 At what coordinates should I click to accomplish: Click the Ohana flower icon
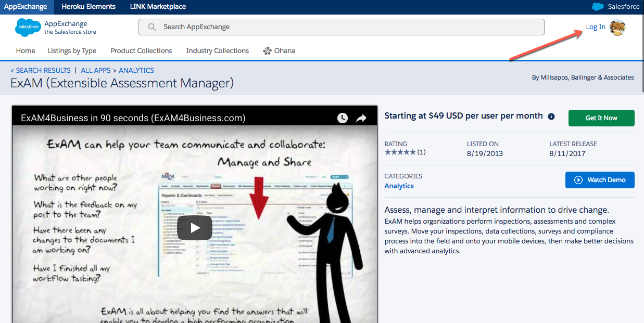267,50
